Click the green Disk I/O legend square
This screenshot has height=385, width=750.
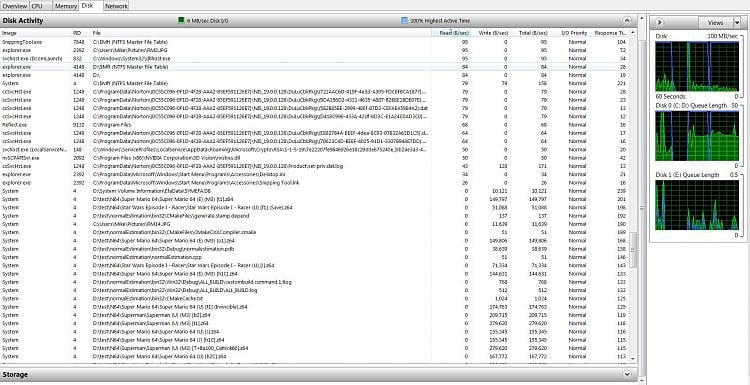point(181,21)
